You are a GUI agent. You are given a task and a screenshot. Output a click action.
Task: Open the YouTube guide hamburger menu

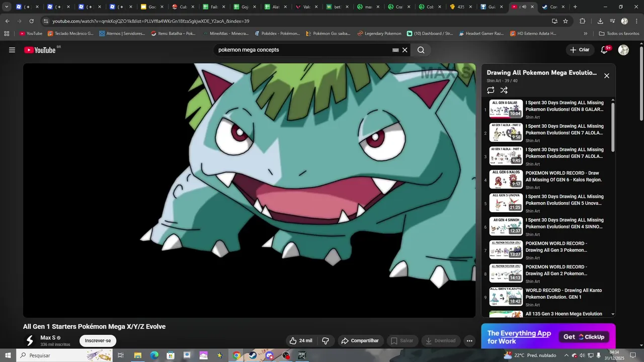(x=12, y=50)
